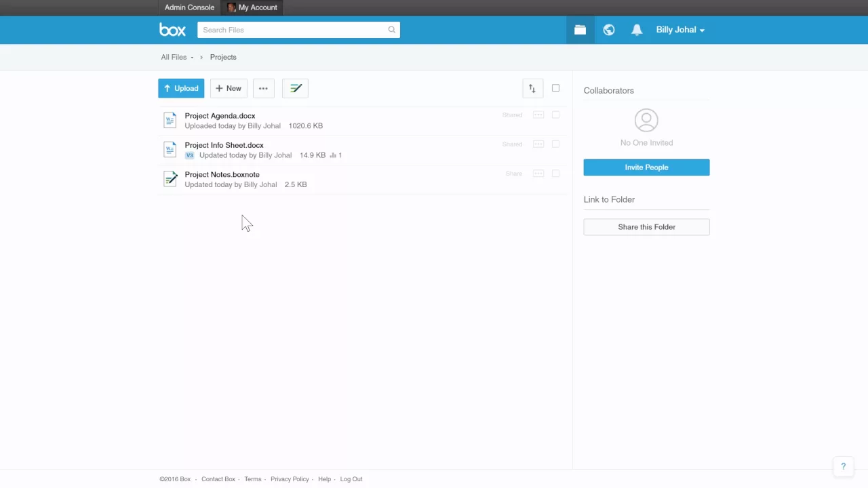Click the Box logo
This screenshot has width=868, height=488.
[172, 30]
